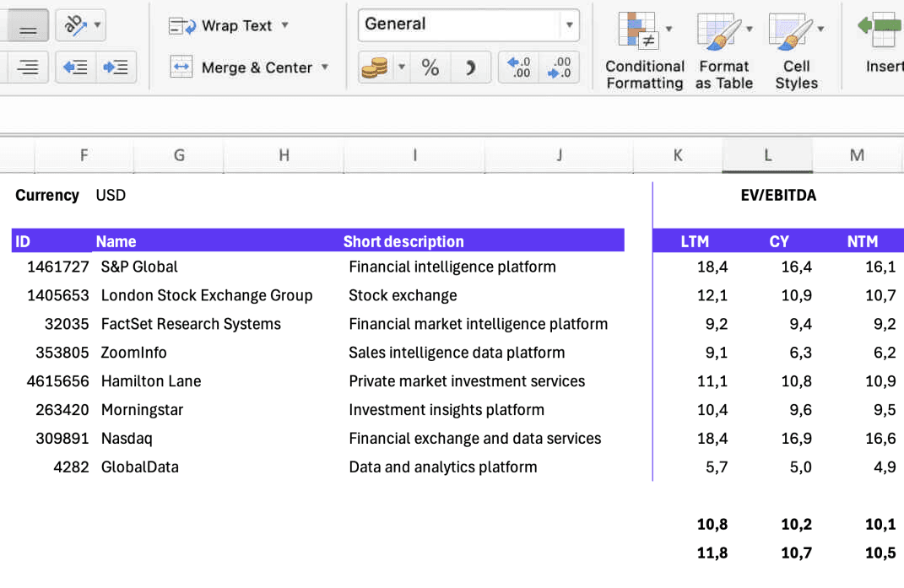Click the text orientation icon
This screenshot has width=904, height=588.
tap(75, 24)
